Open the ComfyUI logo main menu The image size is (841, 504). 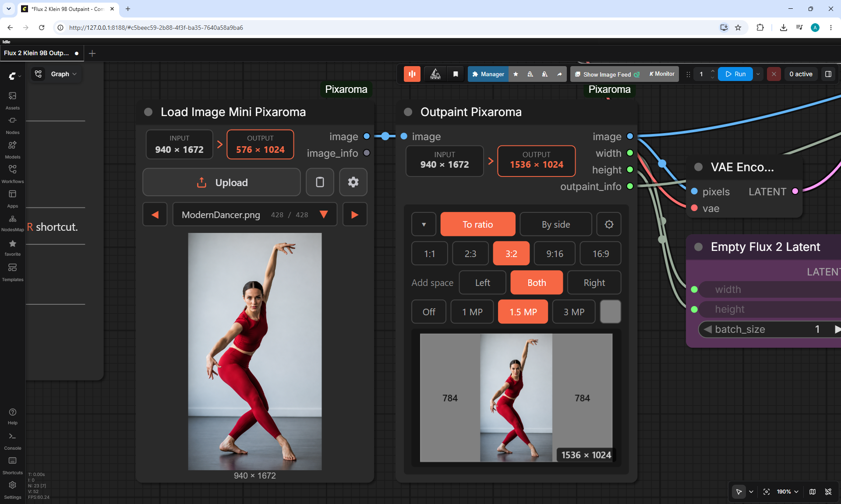point(14,76)
